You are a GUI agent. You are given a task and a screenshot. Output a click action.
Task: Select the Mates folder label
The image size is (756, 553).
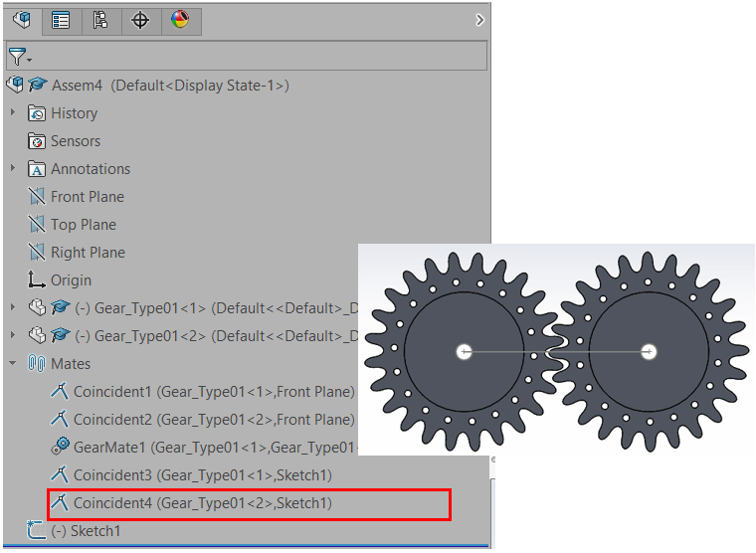tap(71, 364)
